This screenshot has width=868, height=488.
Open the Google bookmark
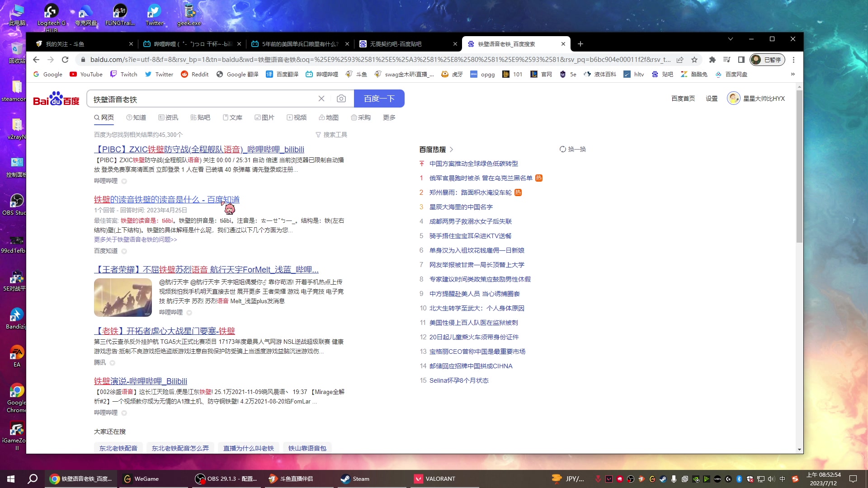pos(48,74)
